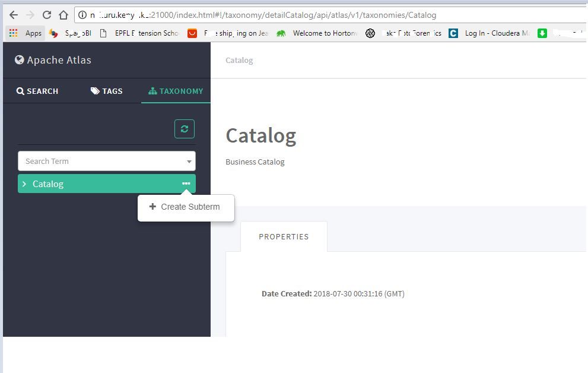Select the TAXONOMY tab
The image size is (588, 373).
pos(176,91)
